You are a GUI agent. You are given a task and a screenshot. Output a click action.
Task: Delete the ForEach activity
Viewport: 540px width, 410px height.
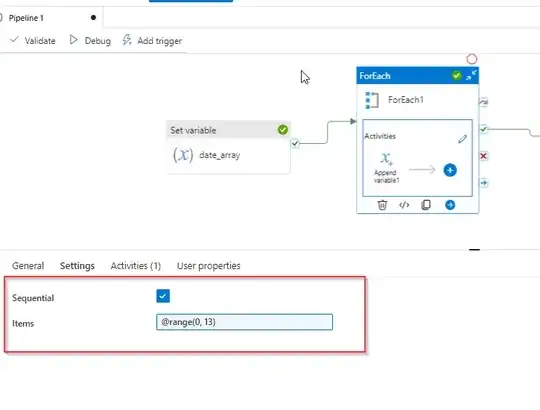pyautogui.click(x=382, y=205)
